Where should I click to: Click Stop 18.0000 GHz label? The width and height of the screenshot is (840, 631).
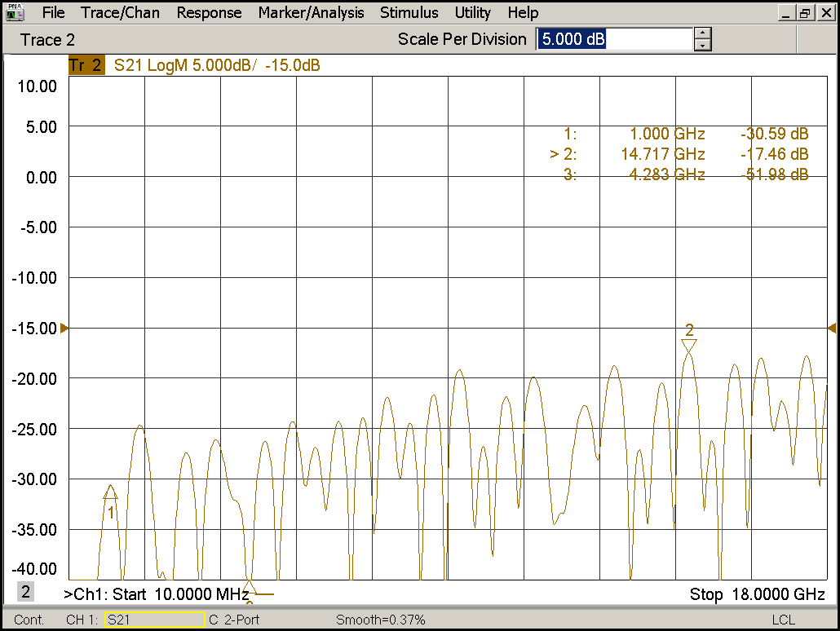[757, 594]
